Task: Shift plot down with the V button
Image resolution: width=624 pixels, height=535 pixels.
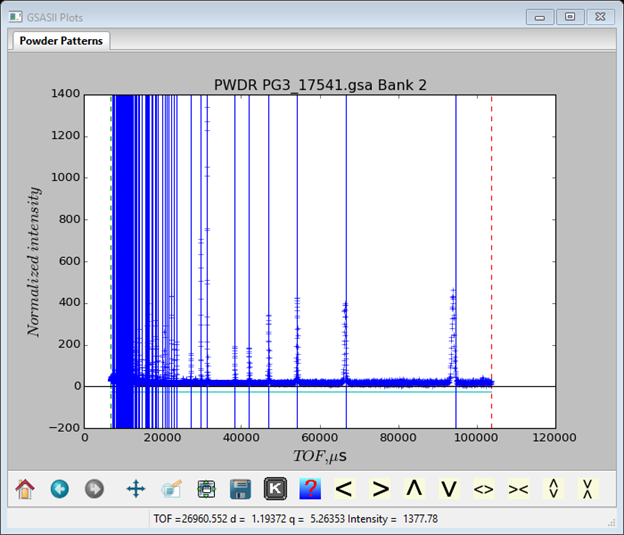Action: coord(449,489)
